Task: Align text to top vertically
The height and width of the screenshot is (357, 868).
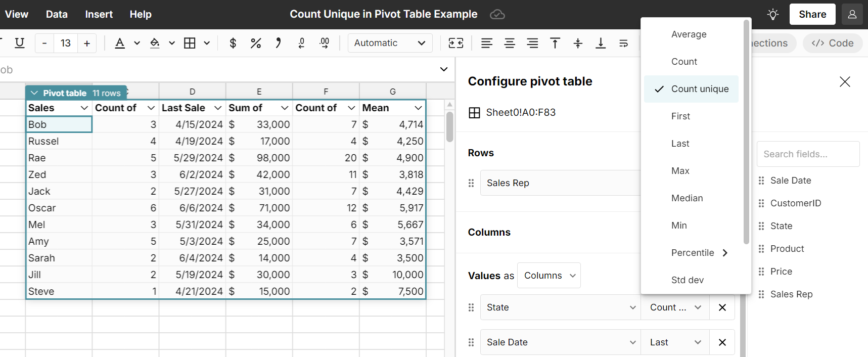Action: 555,43
